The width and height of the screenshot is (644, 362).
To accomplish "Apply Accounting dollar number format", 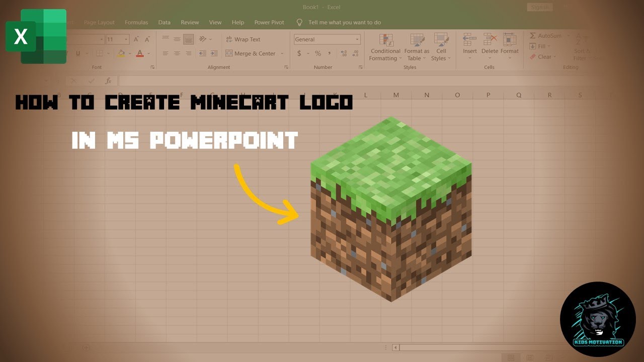I will pyautogui.click(x=299, y=53).
